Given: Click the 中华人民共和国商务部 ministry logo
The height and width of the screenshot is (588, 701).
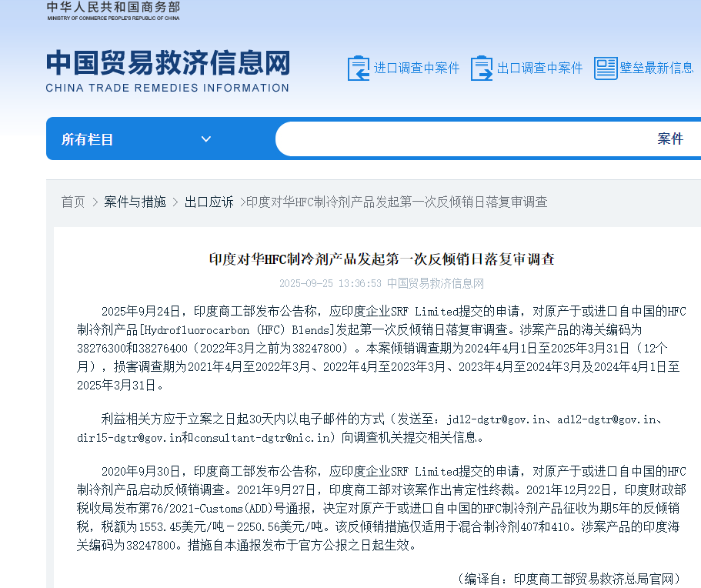Looking at the screenshot, I should pyautogui.click(x=113, y=11).
